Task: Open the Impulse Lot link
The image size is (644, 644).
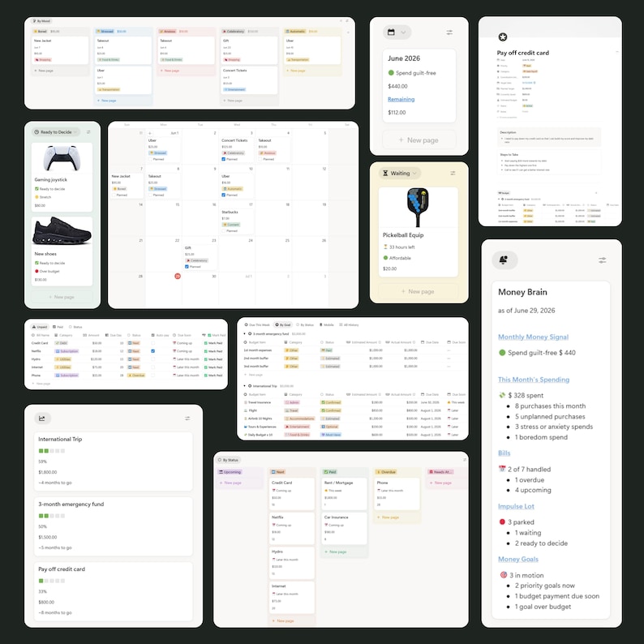Action: point(516,506)
